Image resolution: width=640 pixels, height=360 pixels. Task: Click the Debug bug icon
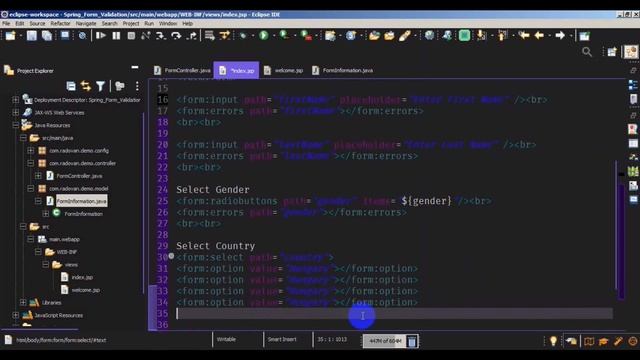pos(243,36)
